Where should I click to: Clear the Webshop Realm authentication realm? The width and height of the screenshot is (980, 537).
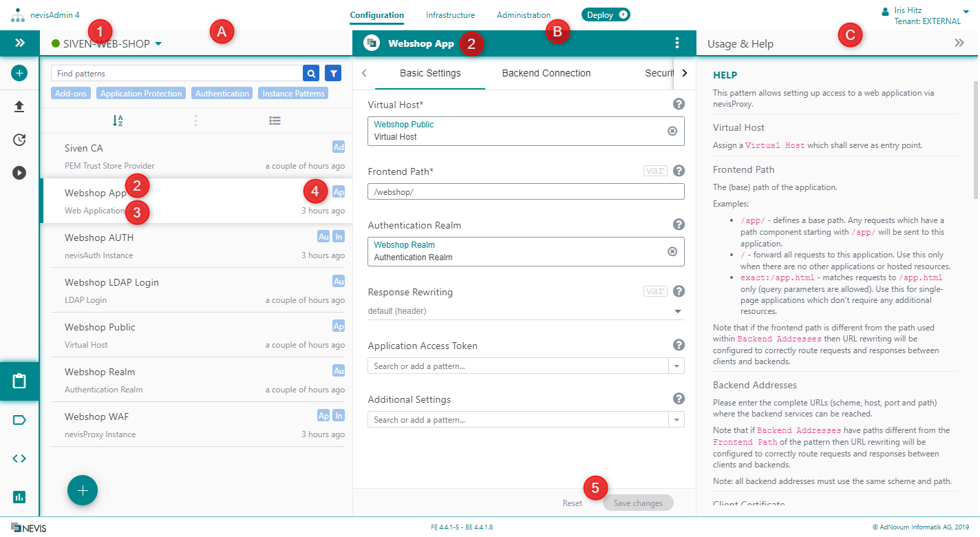tap(672, 251)
